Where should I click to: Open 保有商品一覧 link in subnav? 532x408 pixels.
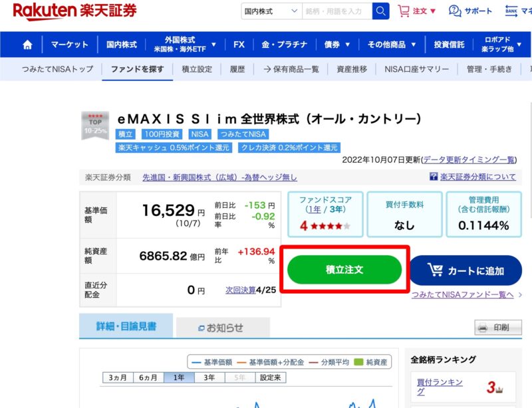click(x=291, y=69)
